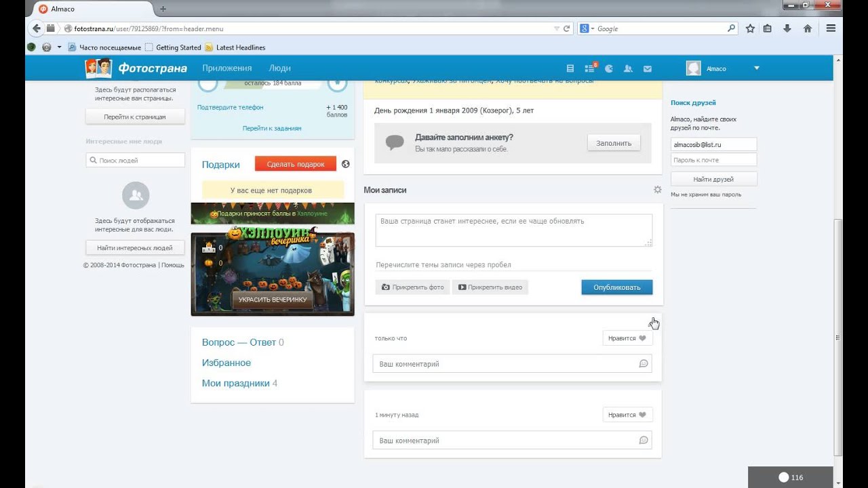Viewport: 868px width, 488px height.
Task: Open the green circle icon in bookmarks bar
Action: click(31, 47)
